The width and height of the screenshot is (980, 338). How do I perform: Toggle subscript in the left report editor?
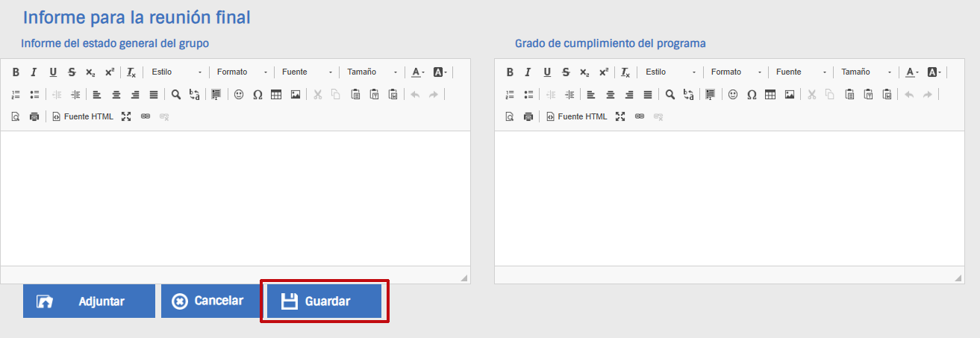click(90, 72)
